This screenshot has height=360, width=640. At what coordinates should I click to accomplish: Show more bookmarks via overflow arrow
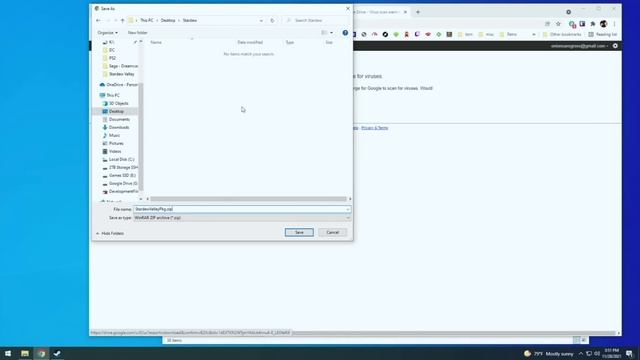coord(533,35)
